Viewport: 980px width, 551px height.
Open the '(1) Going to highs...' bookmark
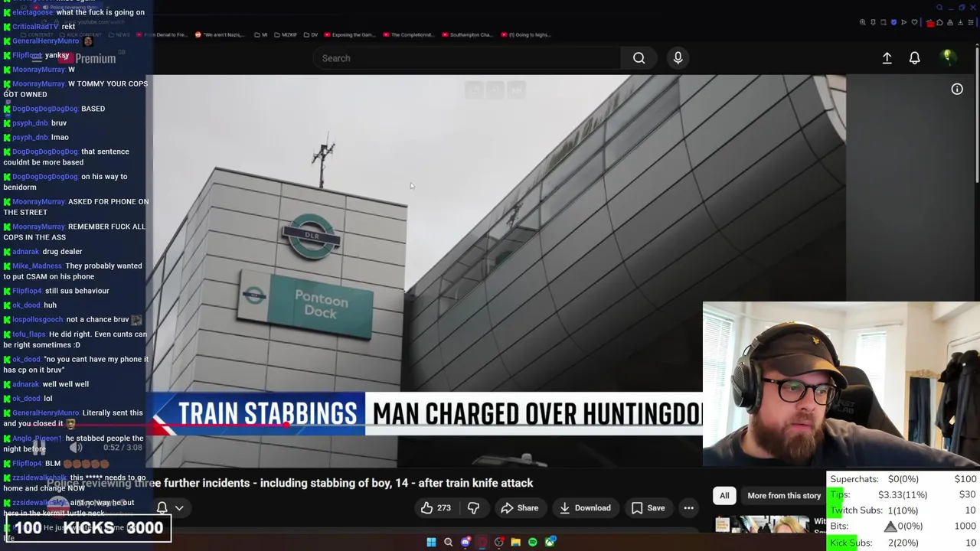(525, 34)
